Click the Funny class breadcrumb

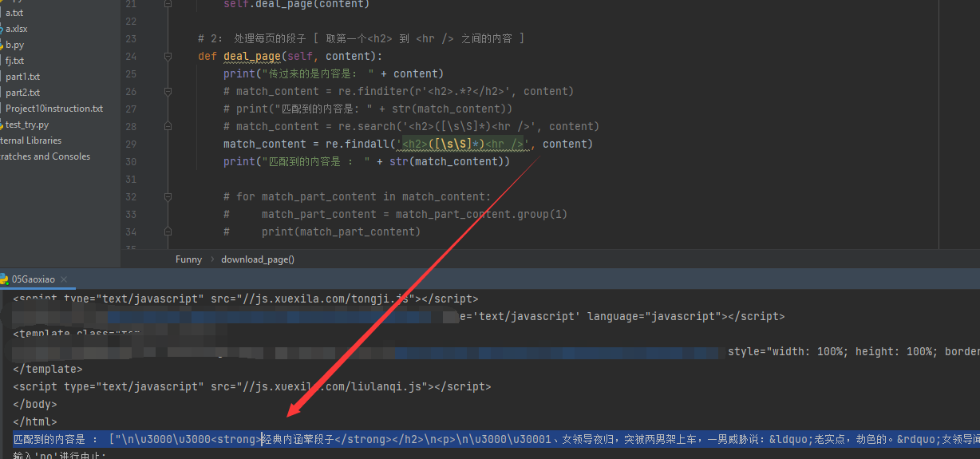point(188,259)
